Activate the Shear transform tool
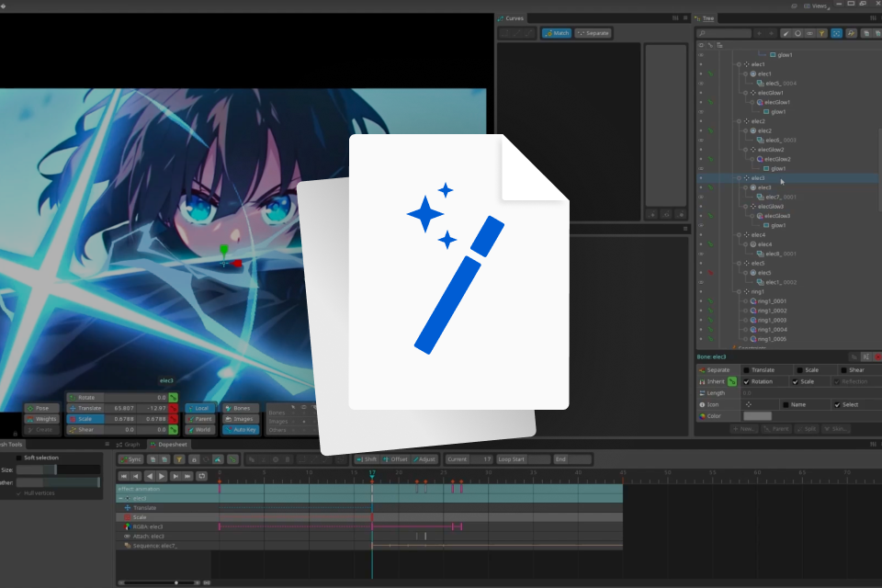This screenshot has width=882, height=588. [x=85, y=429]
